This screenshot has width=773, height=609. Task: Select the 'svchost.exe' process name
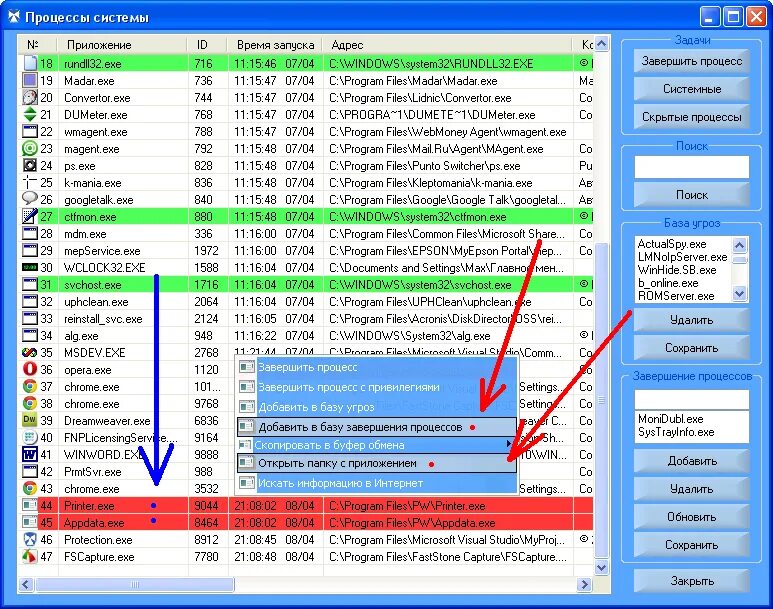click(93, 285)
